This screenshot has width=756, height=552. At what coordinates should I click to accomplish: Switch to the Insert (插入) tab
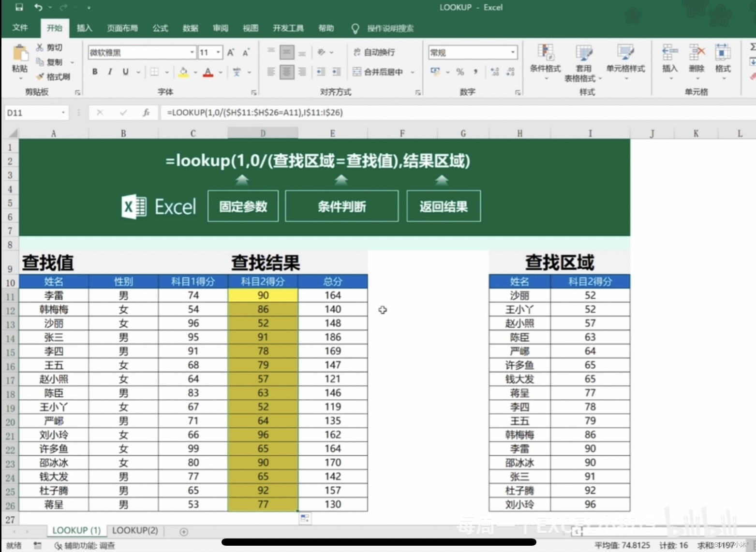[84, 28]
